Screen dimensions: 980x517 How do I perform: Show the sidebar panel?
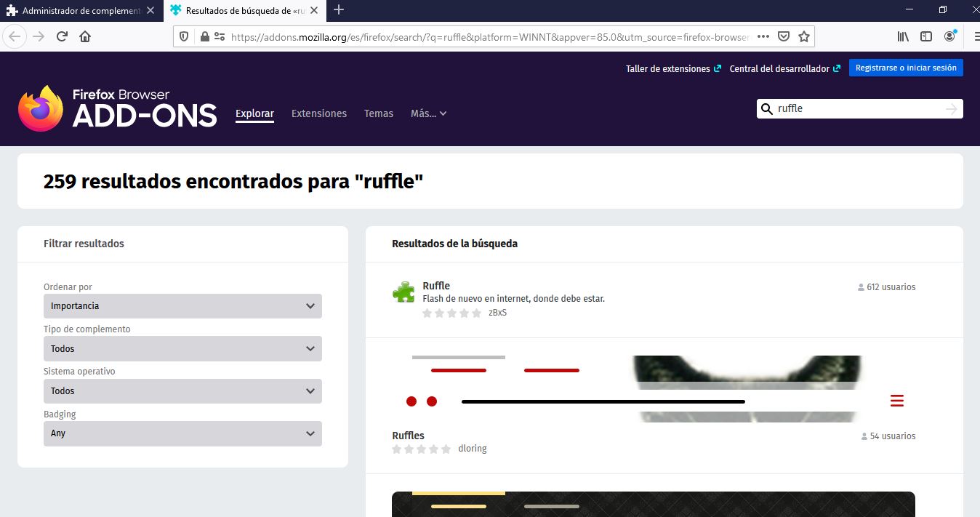tap(926, 36)
